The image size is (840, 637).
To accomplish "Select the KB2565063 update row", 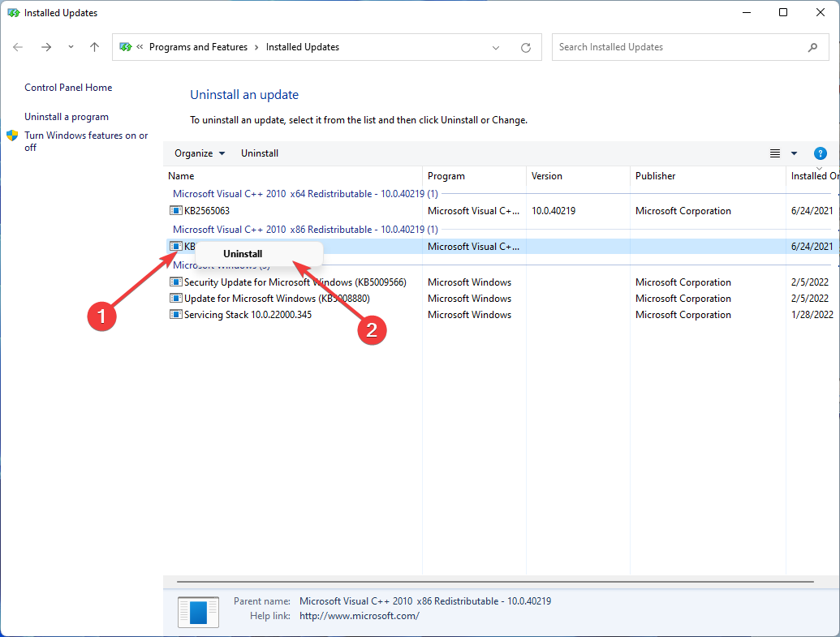I will [501, 210].
